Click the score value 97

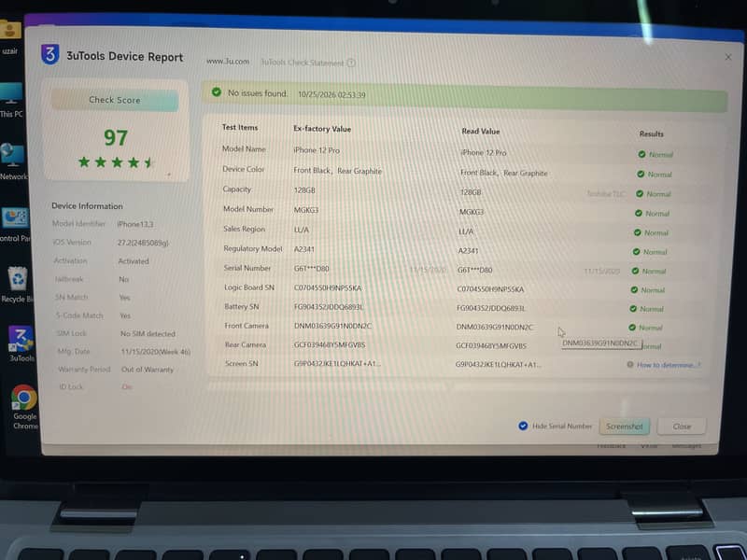click(116, 138)
